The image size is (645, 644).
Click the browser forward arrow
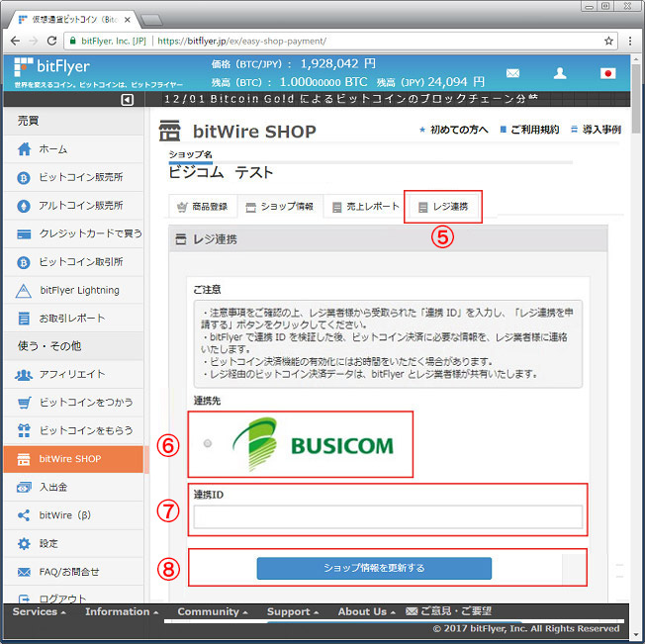[34, 41]
